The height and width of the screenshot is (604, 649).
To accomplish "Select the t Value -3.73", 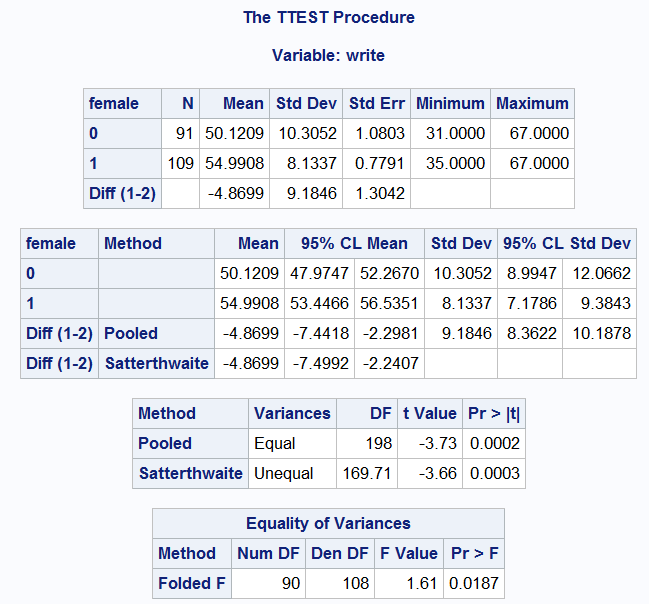I will 437,443.
